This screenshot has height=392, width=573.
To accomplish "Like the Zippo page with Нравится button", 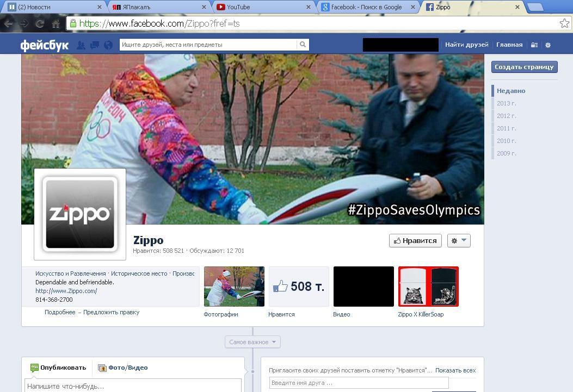I will pos(415,240).
